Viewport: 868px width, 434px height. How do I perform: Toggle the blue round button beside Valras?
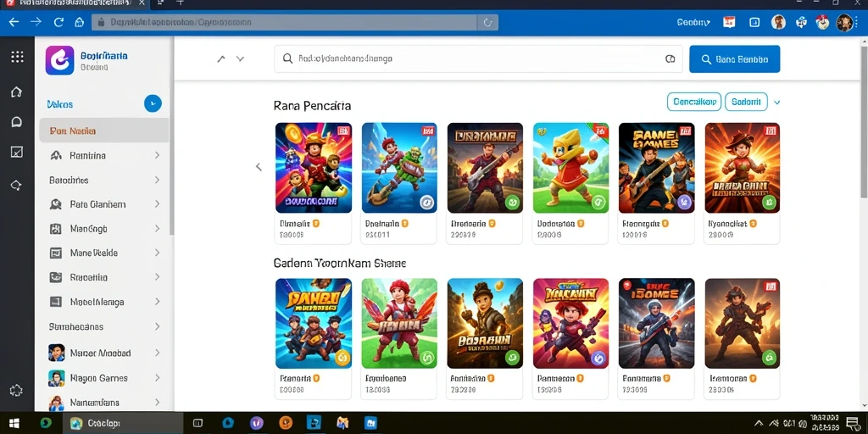153,103
